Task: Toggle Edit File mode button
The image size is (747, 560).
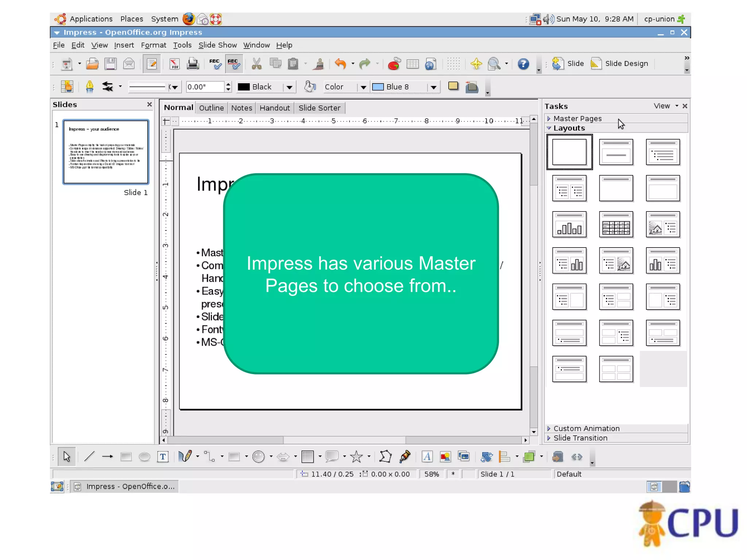Action: [151, 64]
